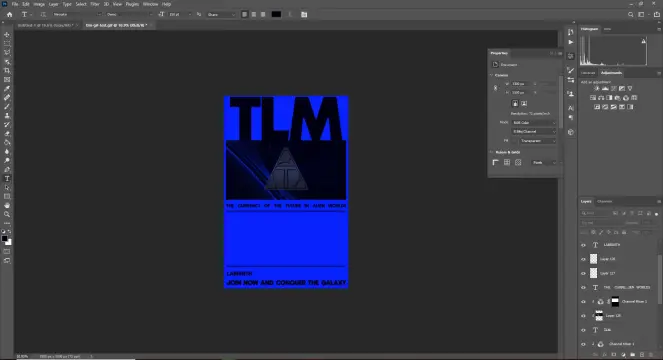
Task: Select the Zoom tool
Action: [7, 214]
